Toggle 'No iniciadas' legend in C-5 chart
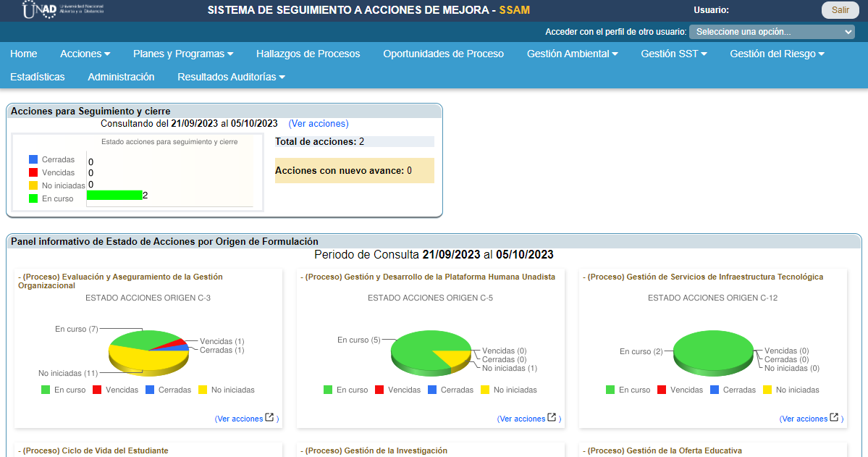The width and height of the screenshot is (868, 457). tap(509, 390)
